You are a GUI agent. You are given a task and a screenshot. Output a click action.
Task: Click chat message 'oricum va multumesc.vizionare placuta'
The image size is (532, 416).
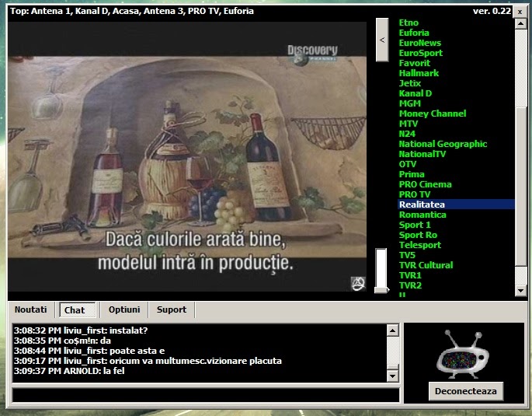148,361
